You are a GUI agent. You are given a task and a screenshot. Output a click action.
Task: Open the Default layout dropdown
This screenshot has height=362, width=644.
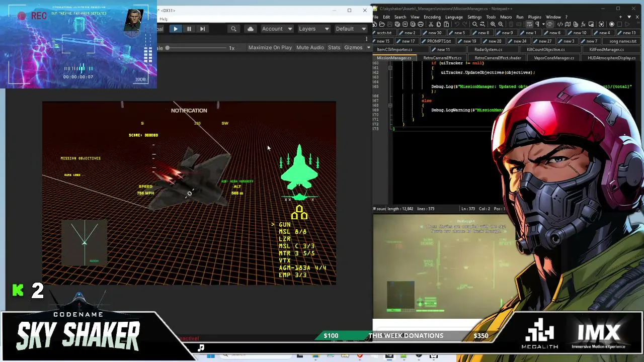tap(350, 29)
